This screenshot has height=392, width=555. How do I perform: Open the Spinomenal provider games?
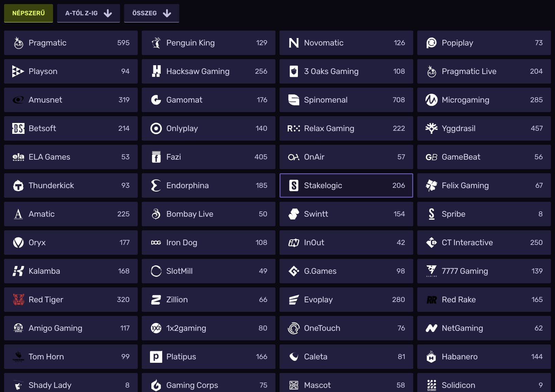click(x=346, y=100)
